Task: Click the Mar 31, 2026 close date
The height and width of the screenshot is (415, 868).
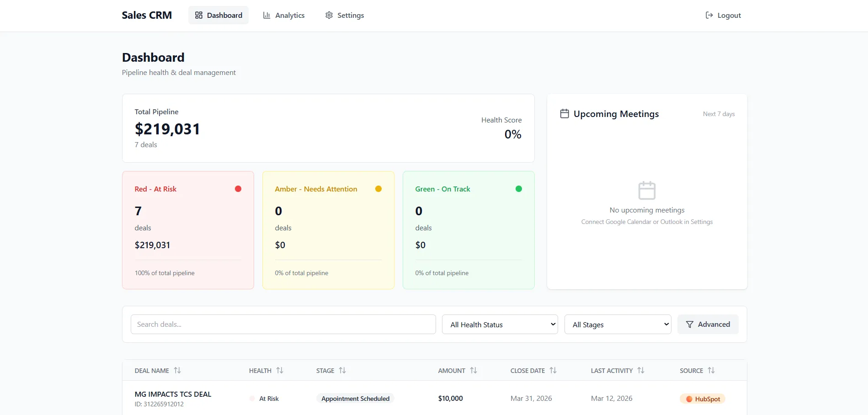Action: click(531, 399)
